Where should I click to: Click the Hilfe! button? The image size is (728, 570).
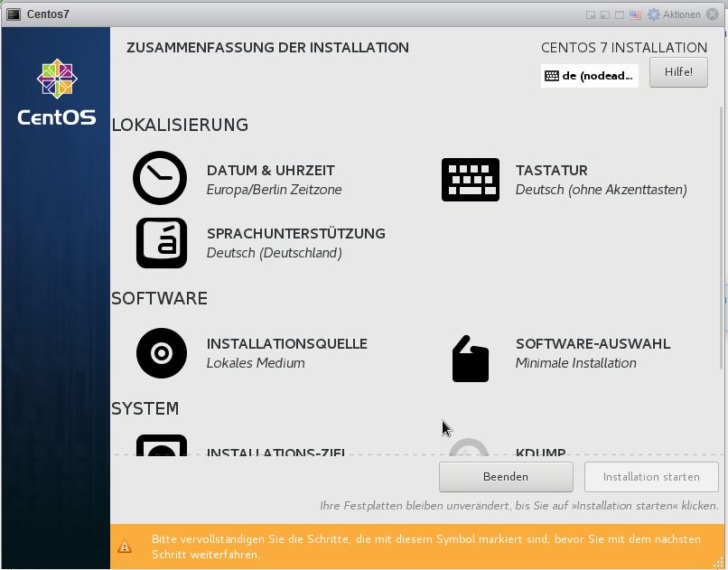point(678,72)
